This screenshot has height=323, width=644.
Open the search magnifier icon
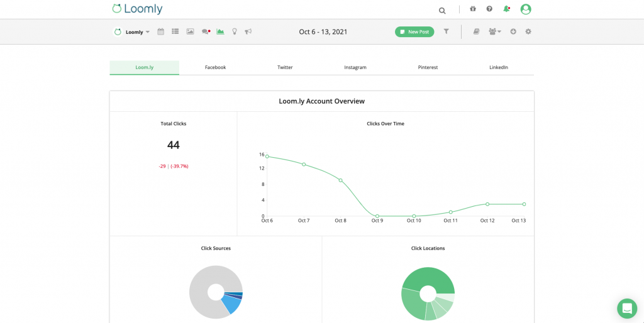(x=442, y=11)
